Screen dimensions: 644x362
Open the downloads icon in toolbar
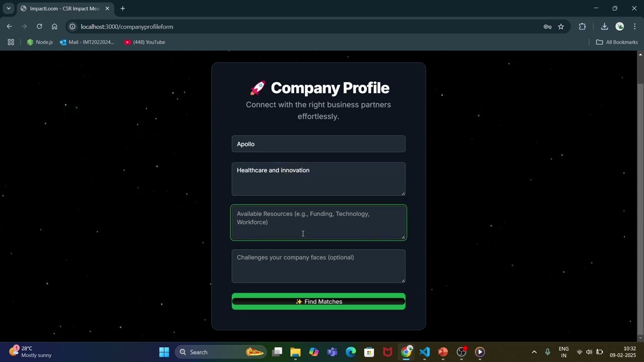[604, 27]
